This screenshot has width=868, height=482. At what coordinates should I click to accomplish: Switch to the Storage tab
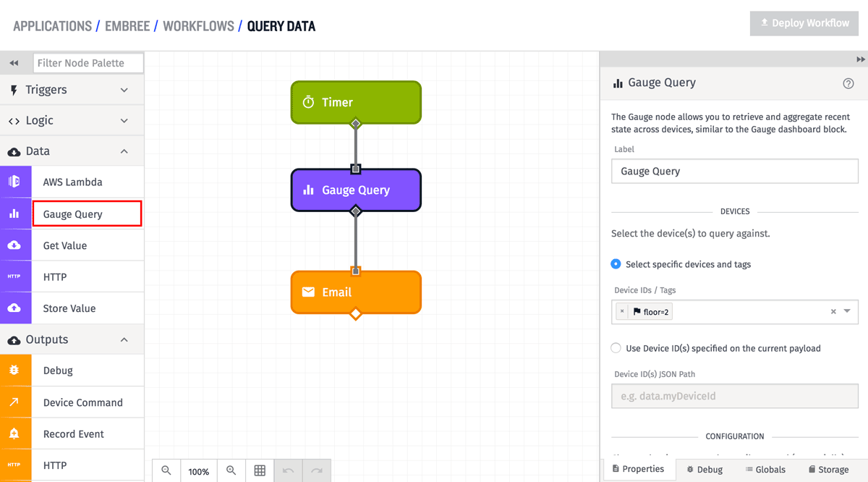point(828,470)
